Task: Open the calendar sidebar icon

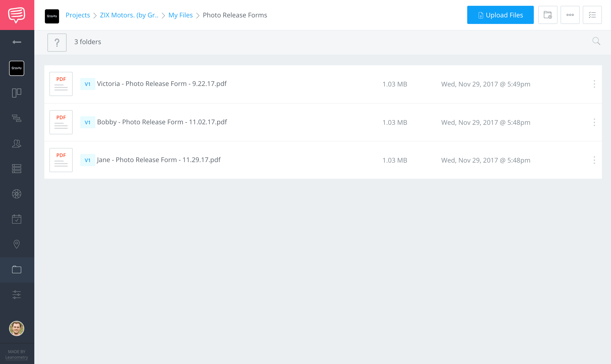Action: point(17,219)
